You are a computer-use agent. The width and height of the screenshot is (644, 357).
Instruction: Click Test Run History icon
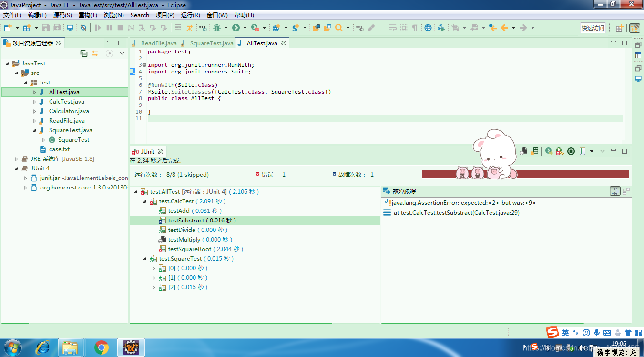point(583,151)
